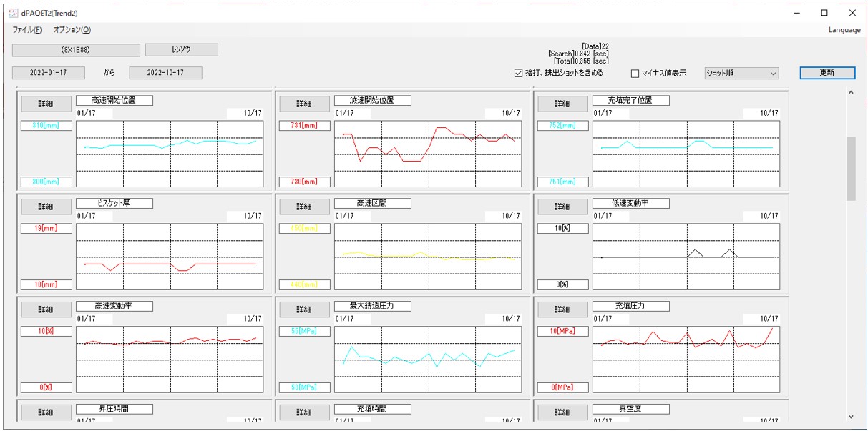
Task: Click the 高速変動率 title label
Action: (x=114, y=306)
